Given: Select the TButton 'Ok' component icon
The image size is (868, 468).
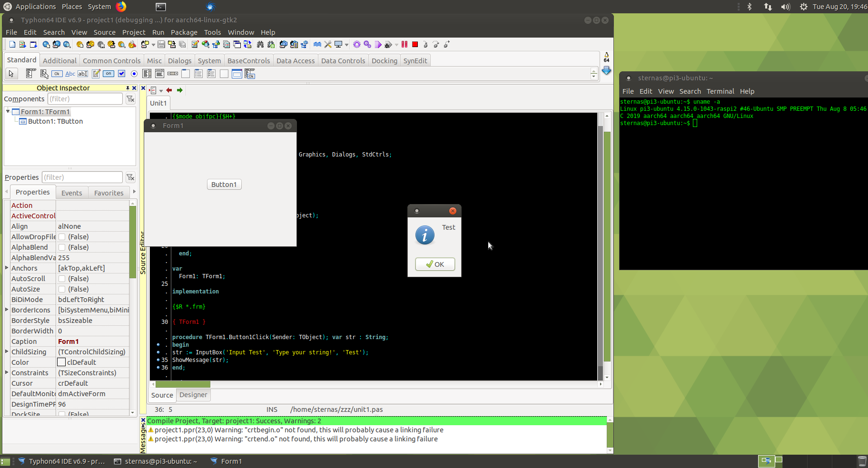Looking at the screenshot, I should point(57,74).
